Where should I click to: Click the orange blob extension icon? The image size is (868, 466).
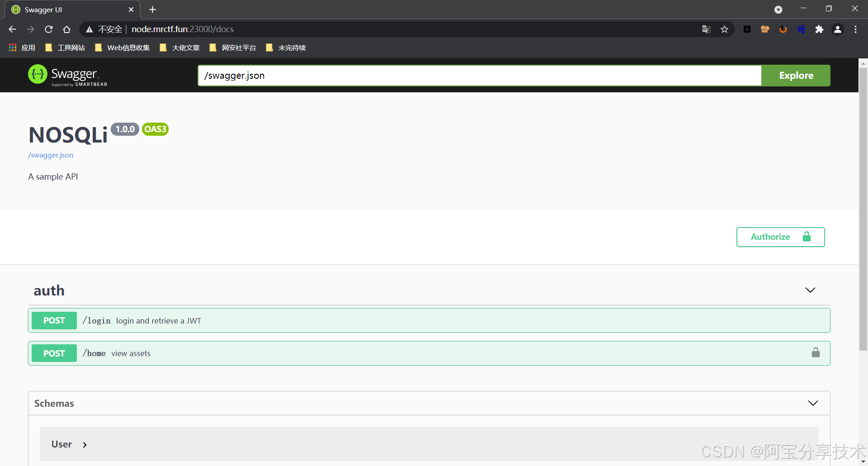tap(765, 29)
